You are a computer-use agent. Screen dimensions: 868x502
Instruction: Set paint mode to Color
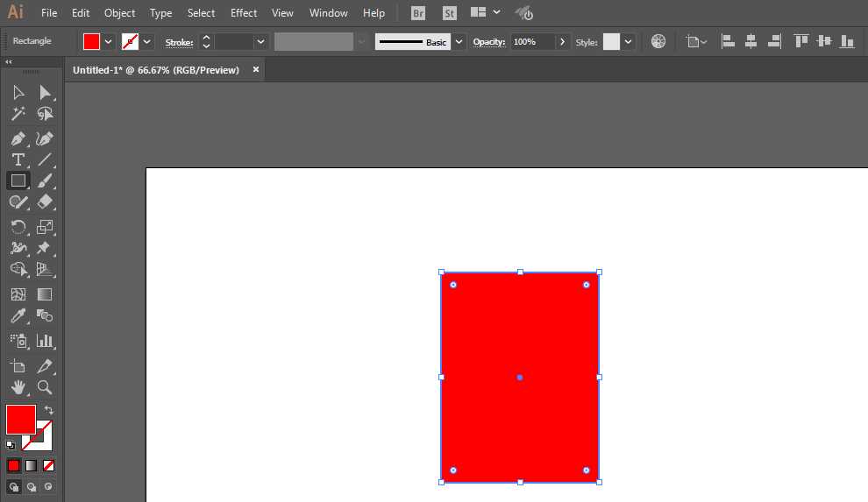tap(14, 466)
